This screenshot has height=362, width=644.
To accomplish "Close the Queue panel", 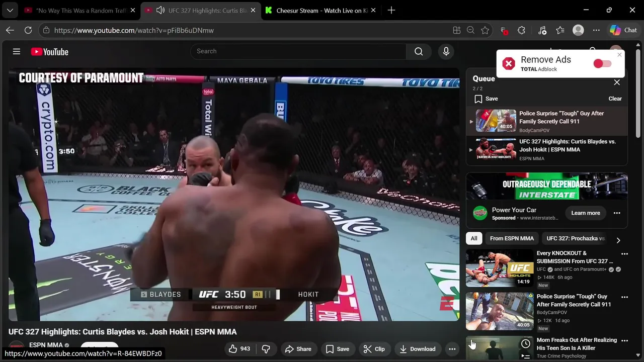I will point(617,82).
